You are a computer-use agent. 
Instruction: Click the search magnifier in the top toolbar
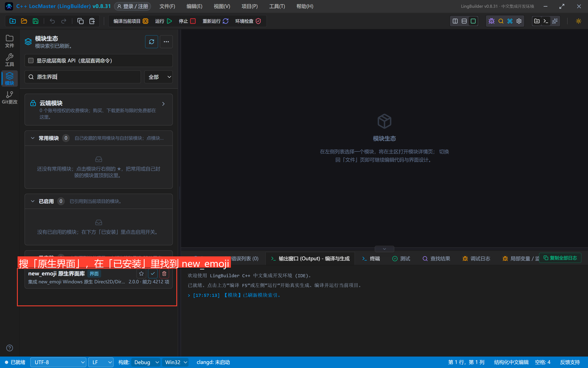click(x=501, y=21)
